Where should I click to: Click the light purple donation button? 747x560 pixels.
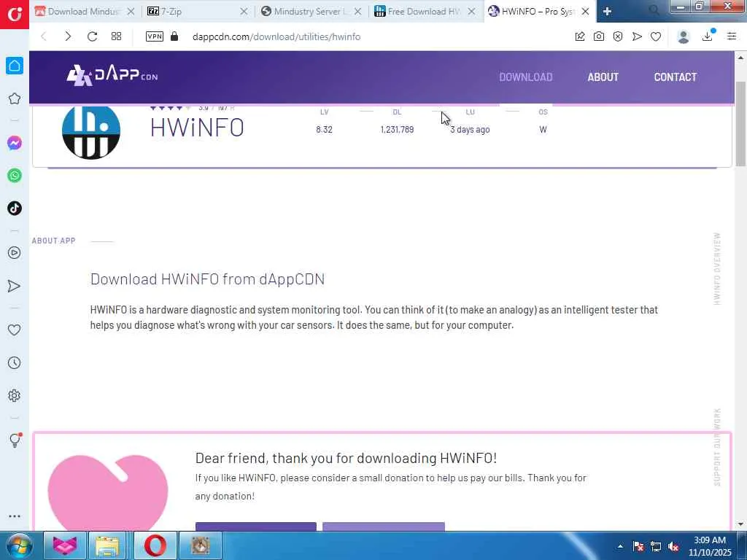coord(384,526)
